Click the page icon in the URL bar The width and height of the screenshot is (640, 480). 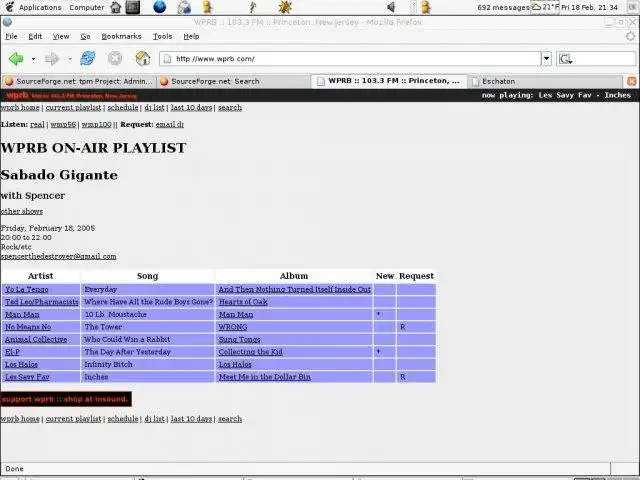pyautogui.click(x=167, y=59)
